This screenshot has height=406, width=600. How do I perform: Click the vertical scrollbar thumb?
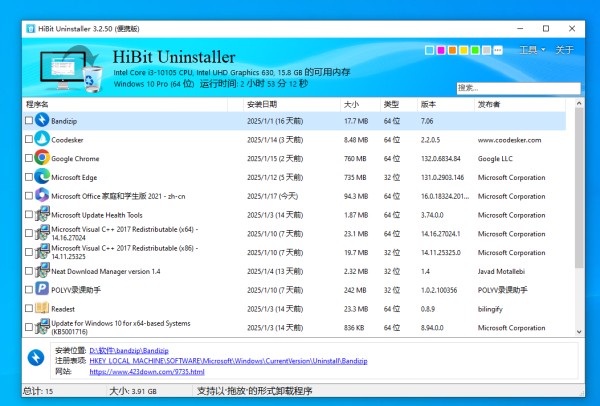(x=579, y=188)
